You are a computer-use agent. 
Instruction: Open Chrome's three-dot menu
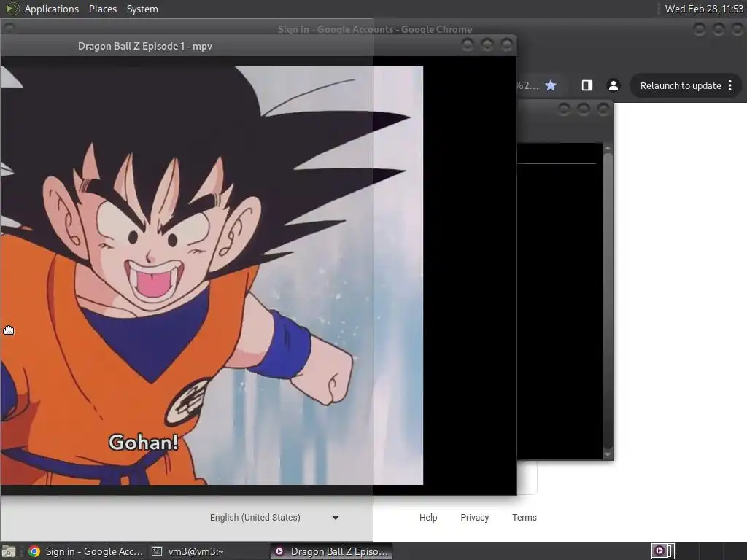click(730, 86)
